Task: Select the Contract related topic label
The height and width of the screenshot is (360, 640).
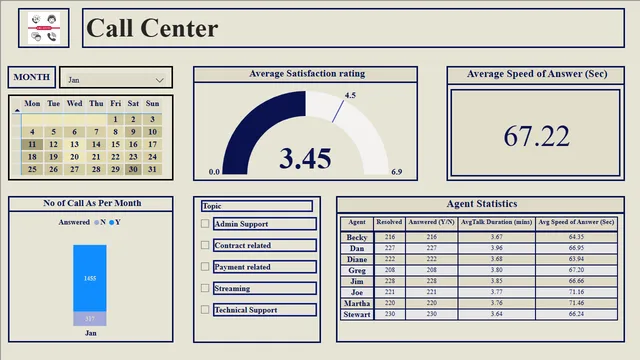Action: (x=264, y=245)
